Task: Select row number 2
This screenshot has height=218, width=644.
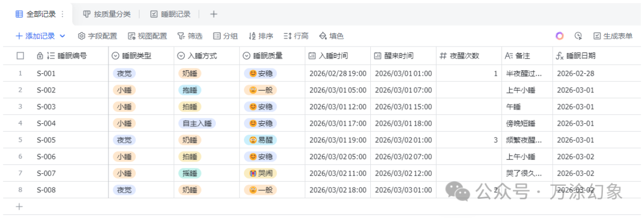Action: coord(20,90)
